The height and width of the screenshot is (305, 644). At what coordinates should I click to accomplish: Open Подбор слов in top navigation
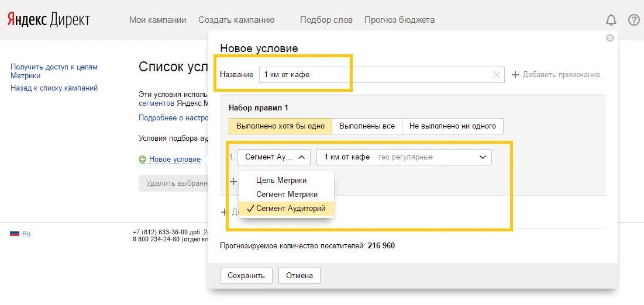326,20
